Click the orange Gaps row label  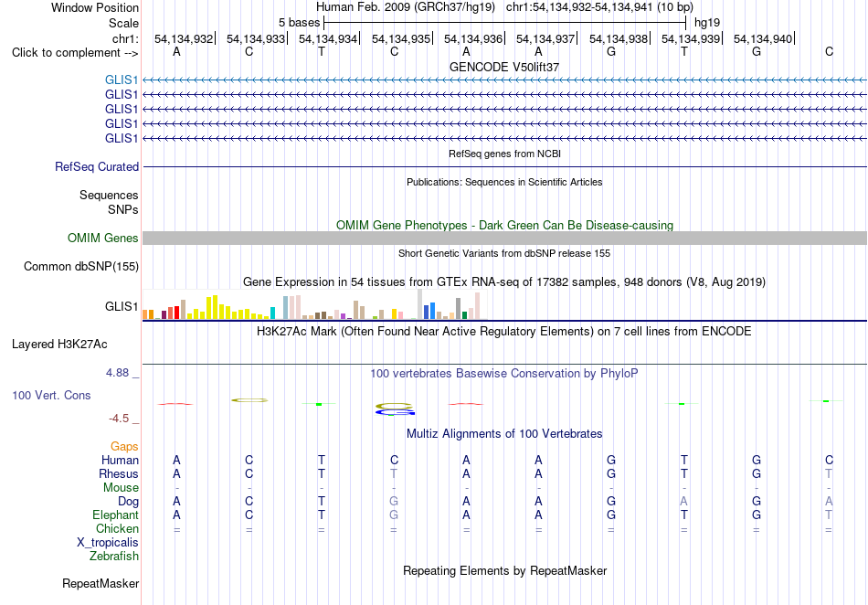(124, 446)
